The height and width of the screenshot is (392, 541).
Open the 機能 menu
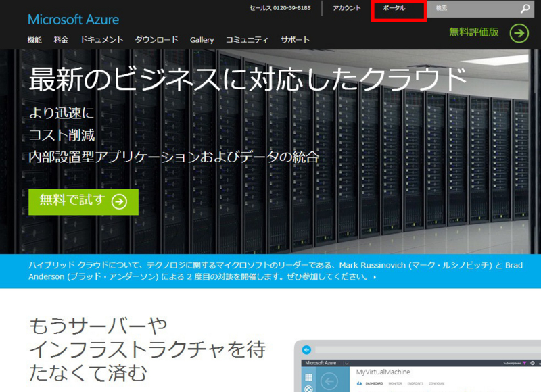click(x=34, y=40)
